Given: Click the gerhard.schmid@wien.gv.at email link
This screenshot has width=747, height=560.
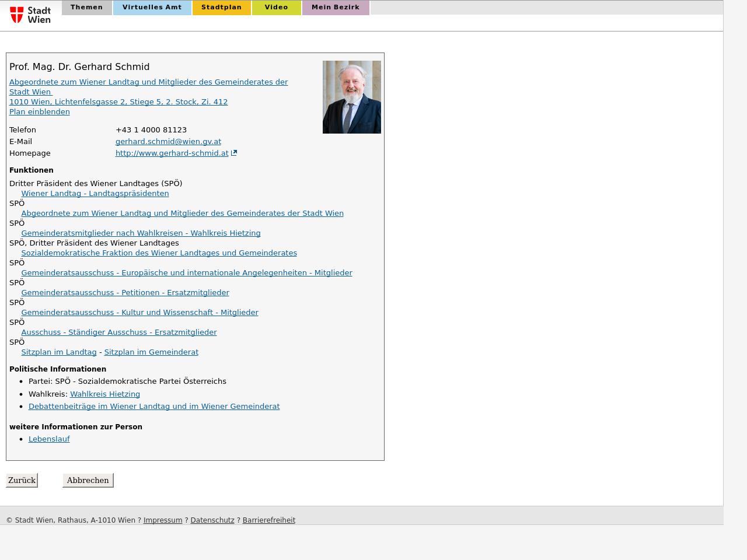Looking at the screenshot, I should point(168,142).
